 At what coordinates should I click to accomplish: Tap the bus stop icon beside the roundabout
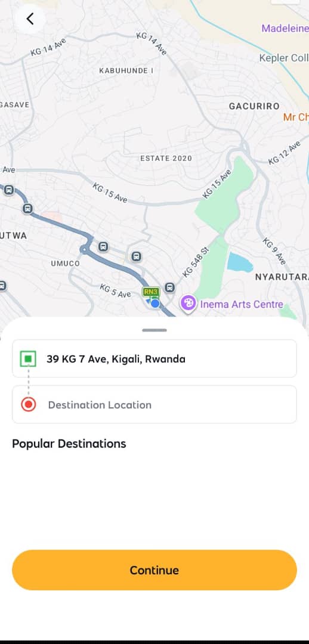point(103,246)
